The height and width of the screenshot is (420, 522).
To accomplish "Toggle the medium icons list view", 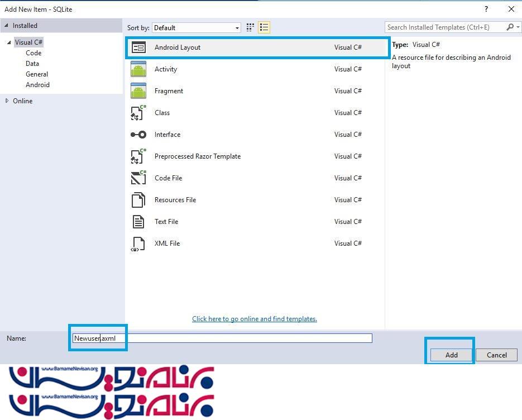I will (x=264, y=27).
